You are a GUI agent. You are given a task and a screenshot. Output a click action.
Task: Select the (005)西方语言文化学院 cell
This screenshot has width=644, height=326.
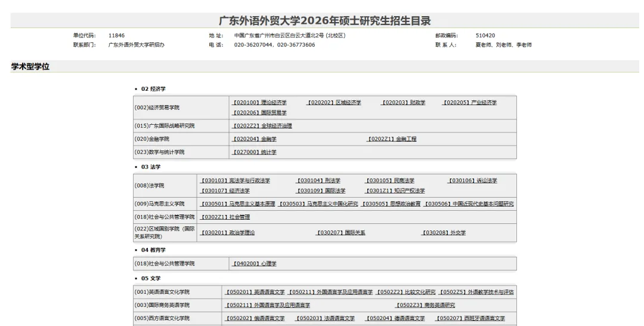178,319
